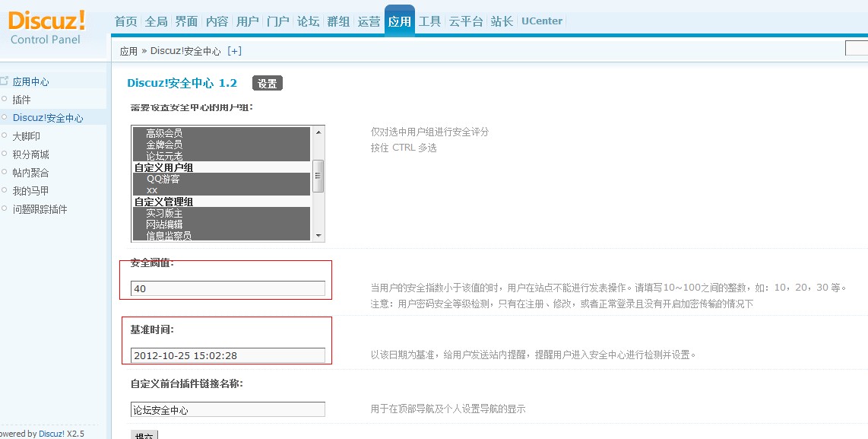Open 我的马甲 in the sidebar
868x439 pixels.
30,191
